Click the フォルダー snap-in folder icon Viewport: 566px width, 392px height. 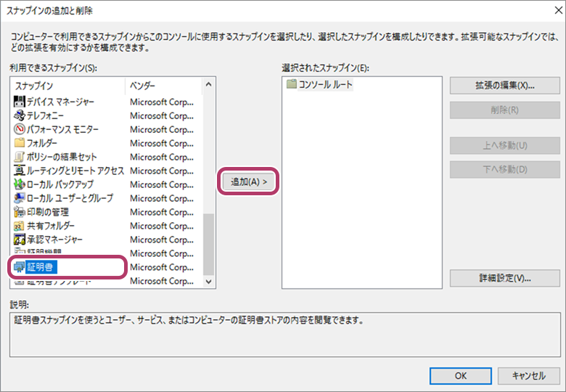tap(19, 143)
